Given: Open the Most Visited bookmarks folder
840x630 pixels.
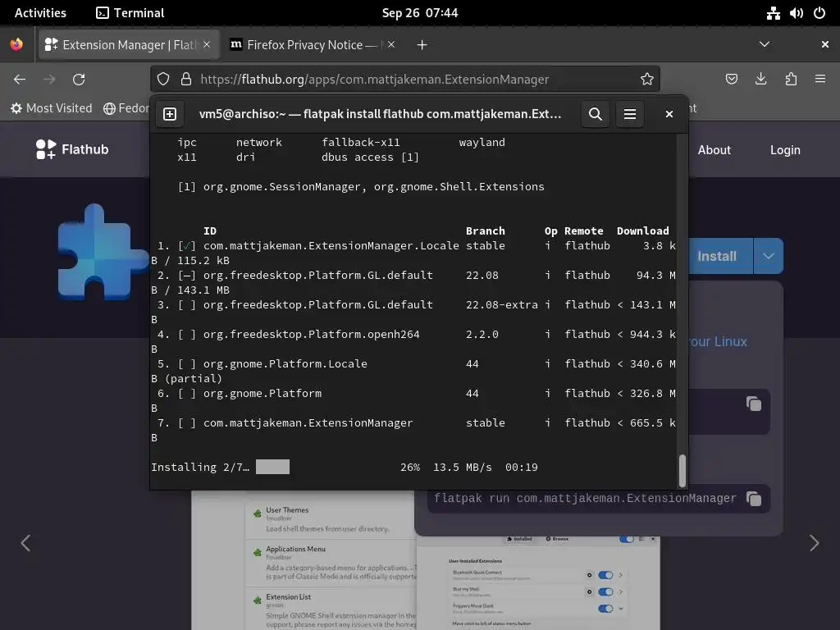Looking at the screenshot, I should pyautogui.click(x=52, y=108).
